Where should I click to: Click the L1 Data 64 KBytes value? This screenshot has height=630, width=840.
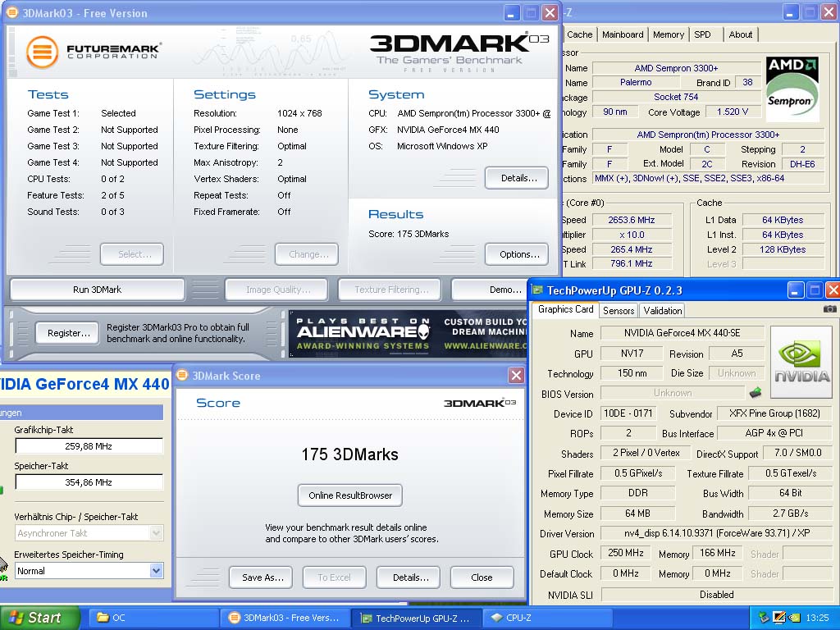coord(782,220)
